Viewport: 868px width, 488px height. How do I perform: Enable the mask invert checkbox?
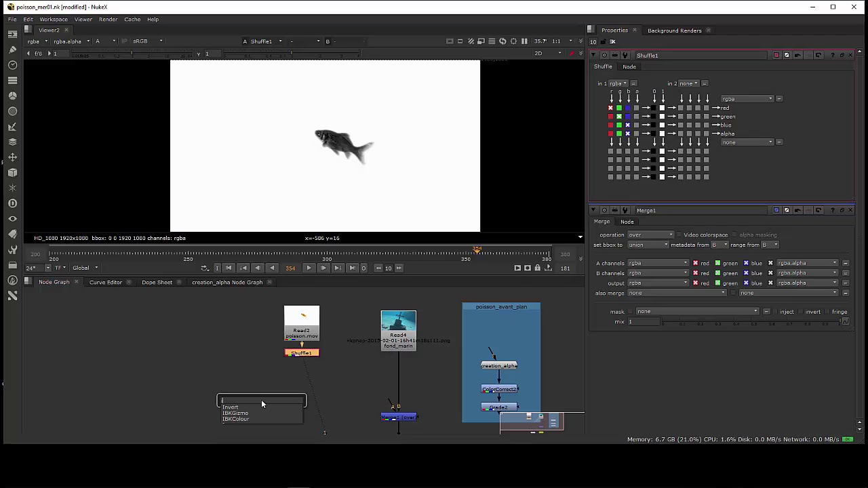click(x=801, y=312)
